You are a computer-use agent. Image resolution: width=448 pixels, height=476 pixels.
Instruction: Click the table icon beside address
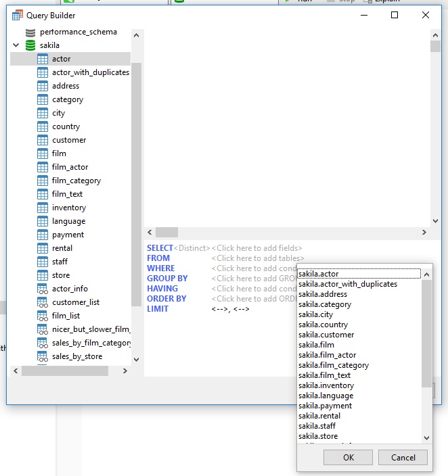tap(43, 86)
